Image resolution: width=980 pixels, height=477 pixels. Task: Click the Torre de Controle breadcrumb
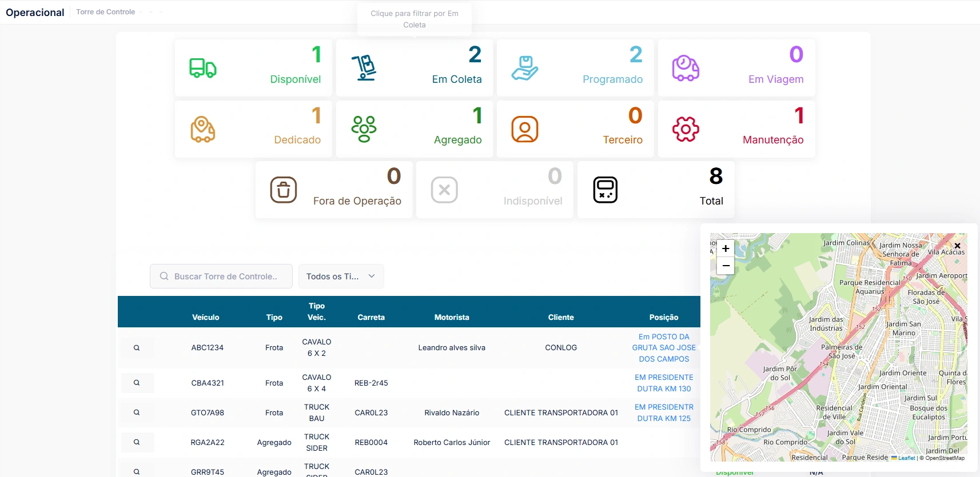coord(106,12)
